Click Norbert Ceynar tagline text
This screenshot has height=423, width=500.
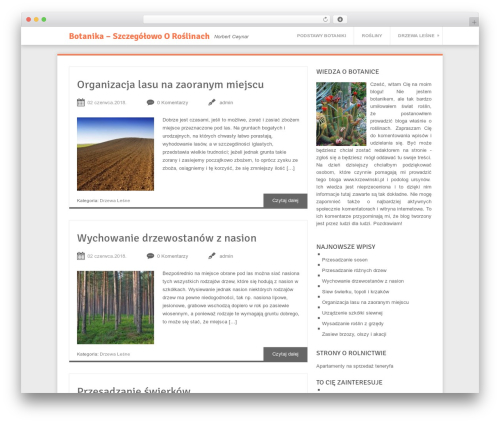(x=231, y=37)
